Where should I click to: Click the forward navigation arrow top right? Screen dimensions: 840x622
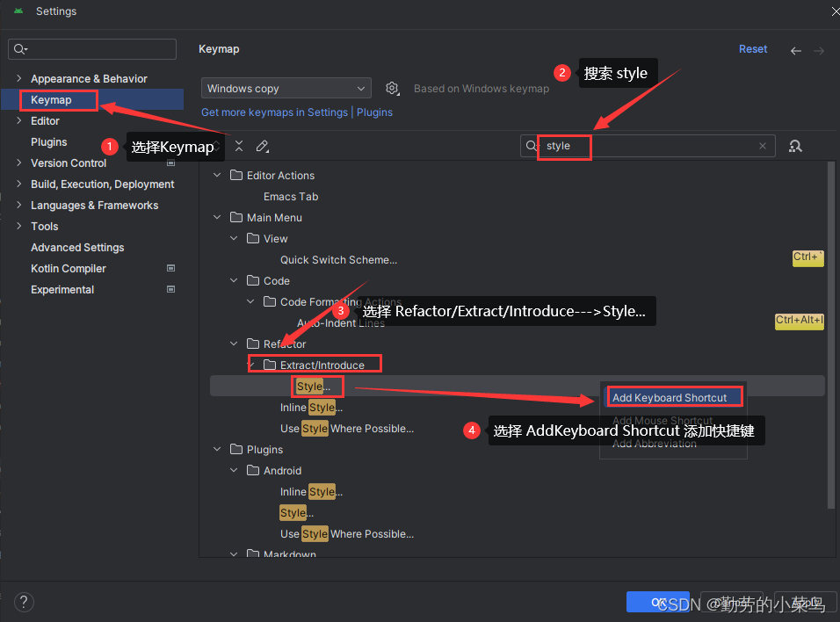(821, 49)
